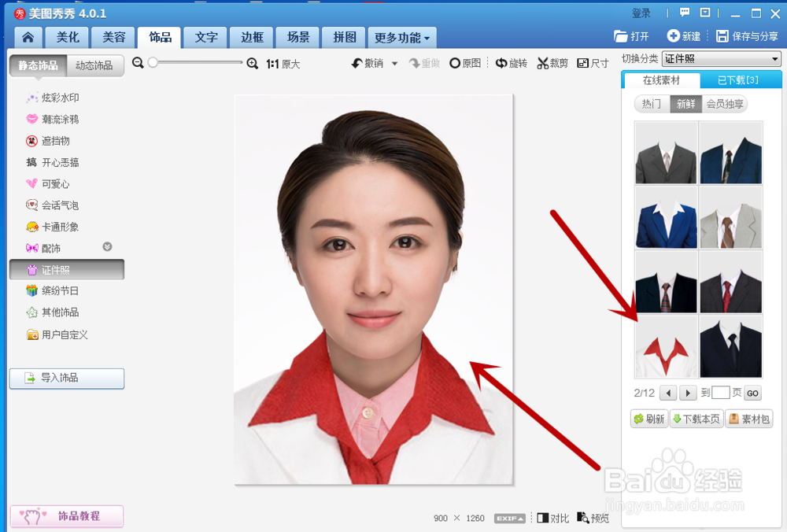Click the 保存与分享 floppy icon
This screenshot has height=532, width=787.
(x=722, y=36)
